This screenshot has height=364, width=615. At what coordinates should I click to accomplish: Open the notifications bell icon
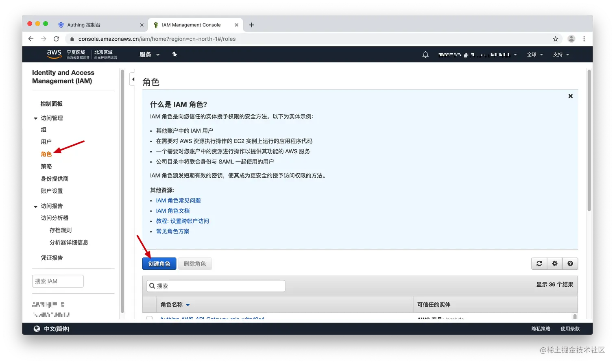coord(425,54)
